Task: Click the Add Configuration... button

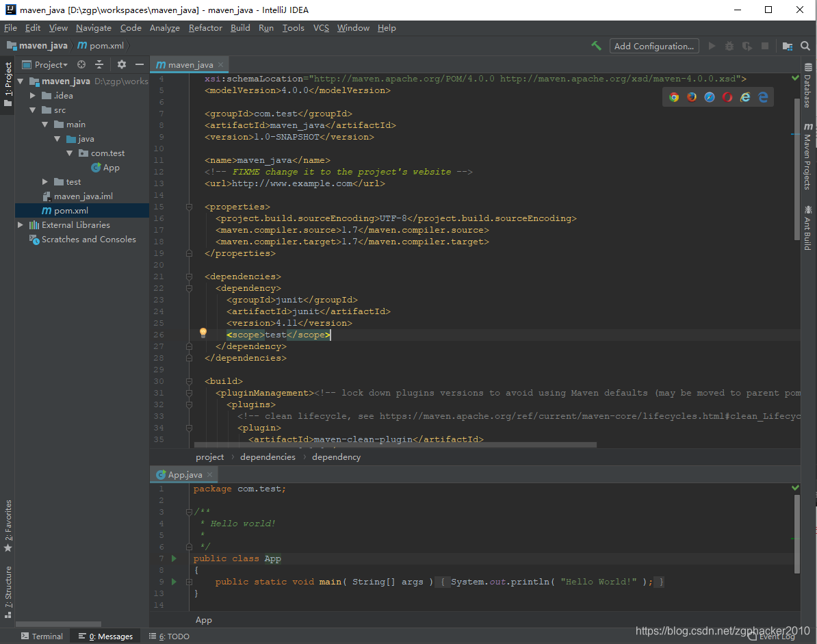Action: point(654,46)
